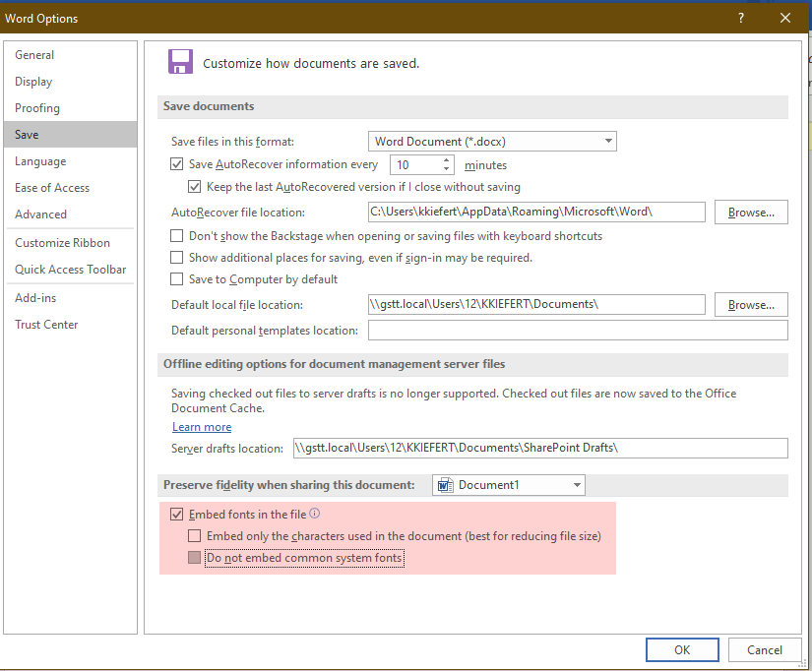Select Customize Ribbon category
812x671 pixels.
[x=71, y=243]
